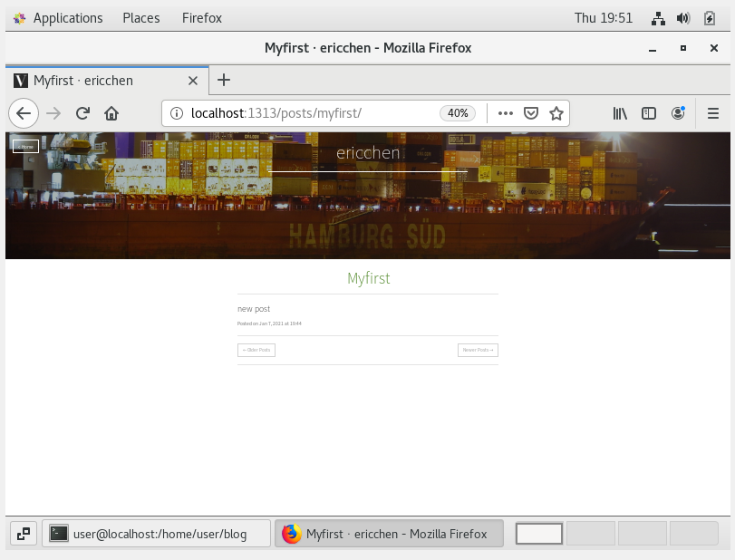The height and width of the screenshot is (560, 735).
Task: Click the browser Back arrow button
Action: (x=24, y=113)
